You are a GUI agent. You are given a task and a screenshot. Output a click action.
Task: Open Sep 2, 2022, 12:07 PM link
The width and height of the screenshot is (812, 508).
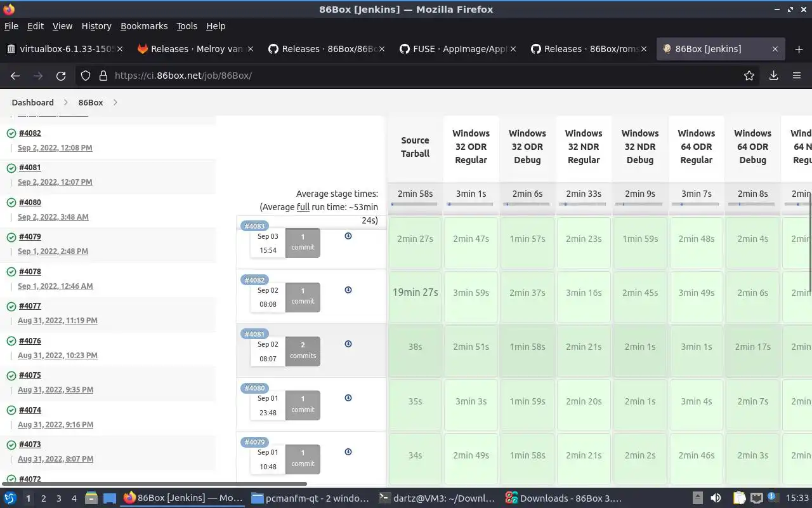click(x=55, y=182)
